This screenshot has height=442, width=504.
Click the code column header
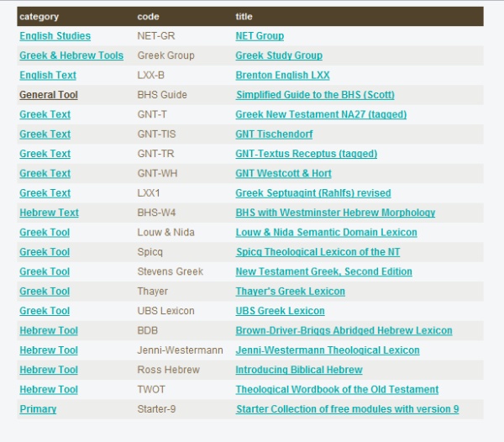(x=148, y=17)
